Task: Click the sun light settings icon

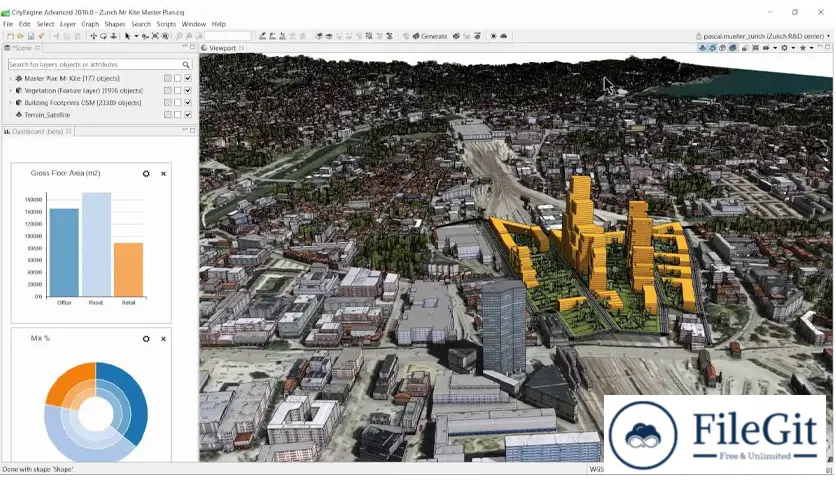Action: click(493, 36)
